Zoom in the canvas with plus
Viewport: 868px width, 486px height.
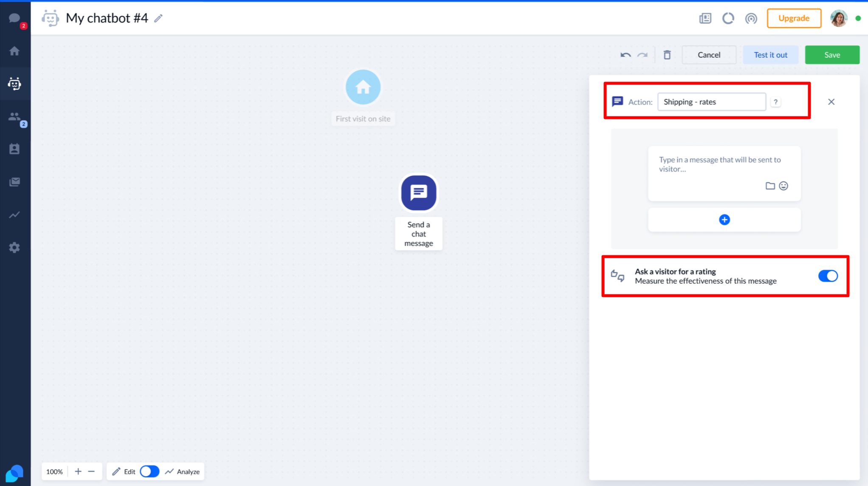click(78, 472)
